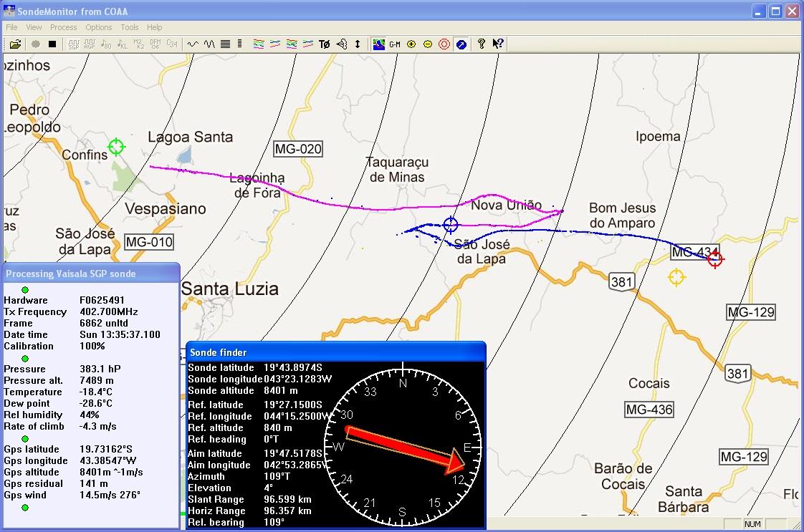Click the Tø tephigram toolbar icon
Viewport: 804px width, 532px height.
(x=325, y=44)
